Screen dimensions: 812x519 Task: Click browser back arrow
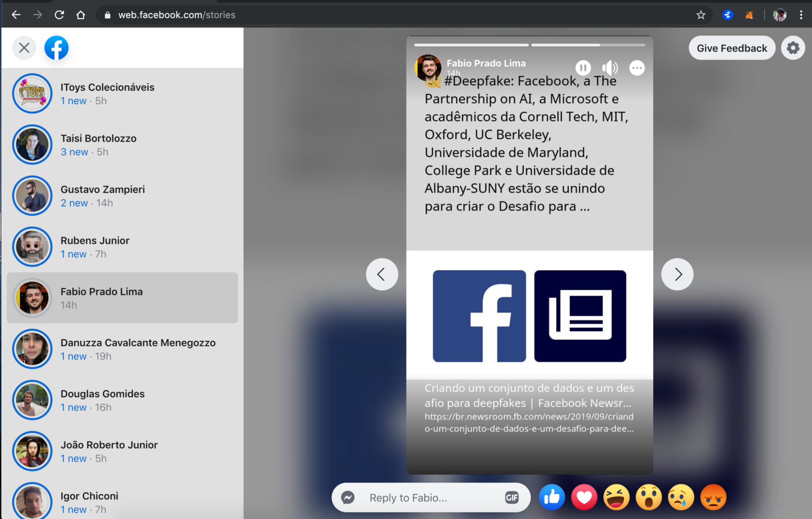pos(16,15)
